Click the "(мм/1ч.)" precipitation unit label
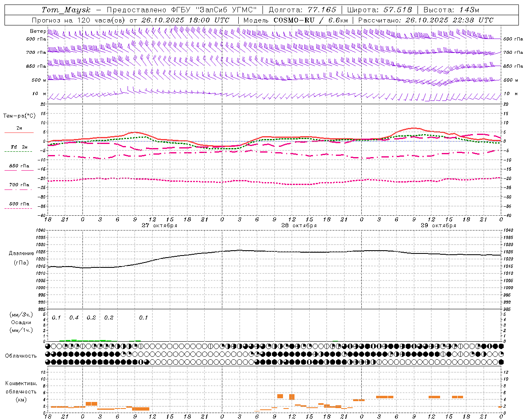This screenshot has height=420, width=525. pos(21,330)
